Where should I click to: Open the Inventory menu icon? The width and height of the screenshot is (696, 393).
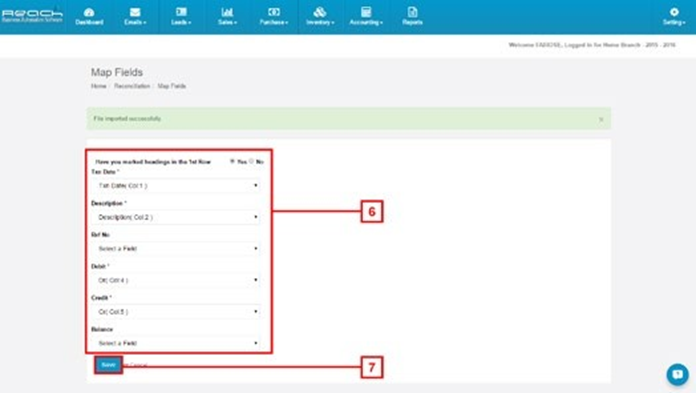(320, 12)
